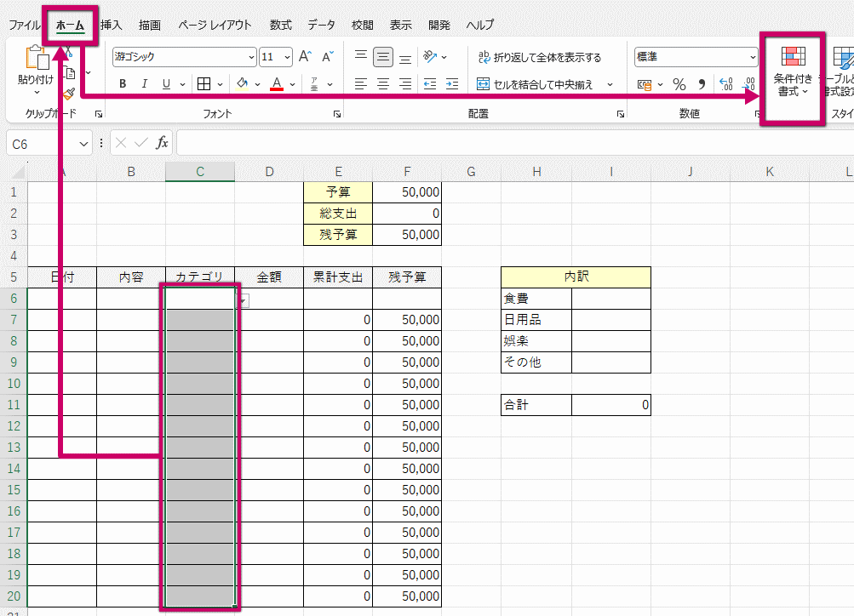The height and width of the screenshot is (616, 854).
Task: Open the 数式 ribbon tab
Action: tap(280, 26)
